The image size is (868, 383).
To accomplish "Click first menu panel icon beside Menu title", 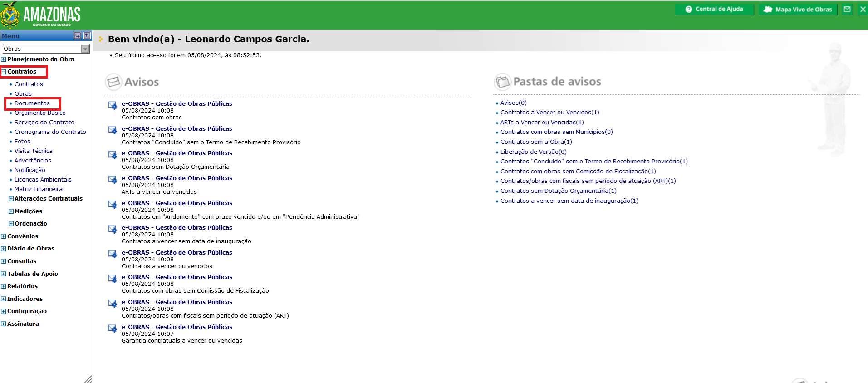I will click(78, 36).
